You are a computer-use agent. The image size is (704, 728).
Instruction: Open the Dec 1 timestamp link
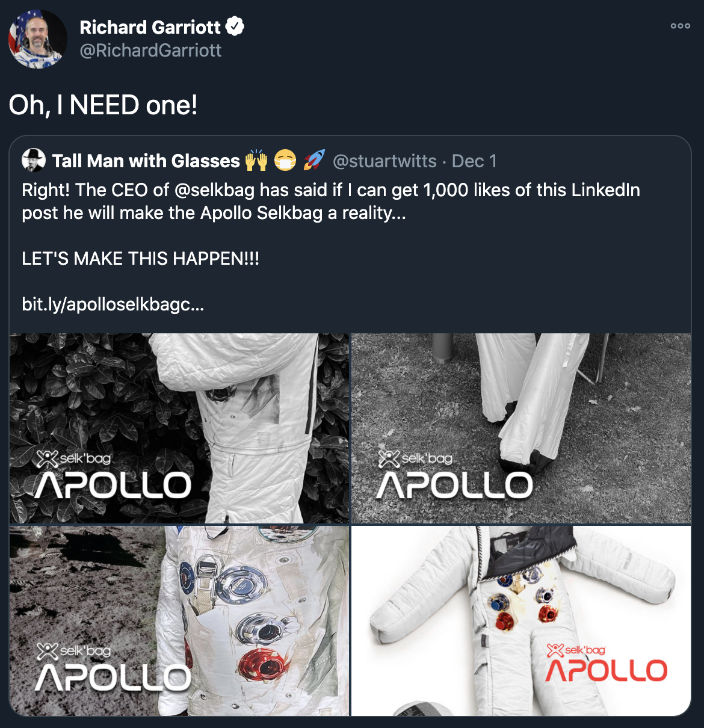474,161
